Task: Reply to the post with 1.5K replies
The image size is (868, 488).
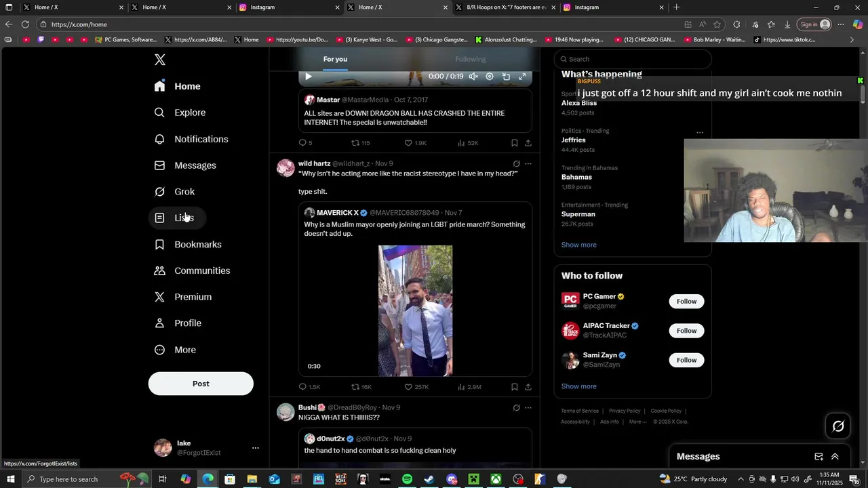Action: [309, 387]
